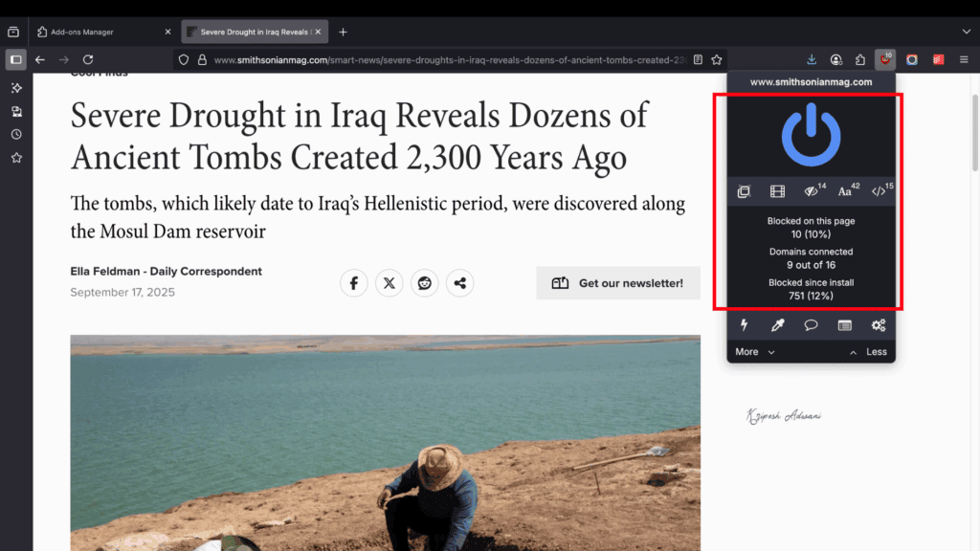Open the uBlock element picker eyedropper

coord(777,325)
